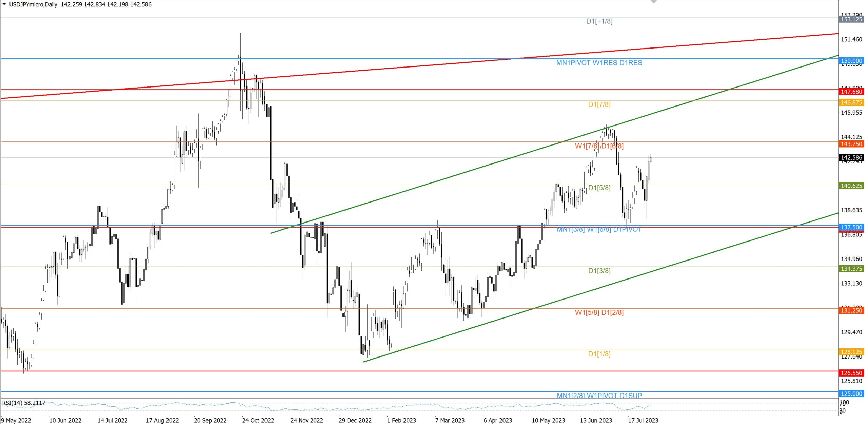This screenshot has height=424, width=868.
Task: Click the D1[+1/8] level label
Action: (x=599, y=21)
